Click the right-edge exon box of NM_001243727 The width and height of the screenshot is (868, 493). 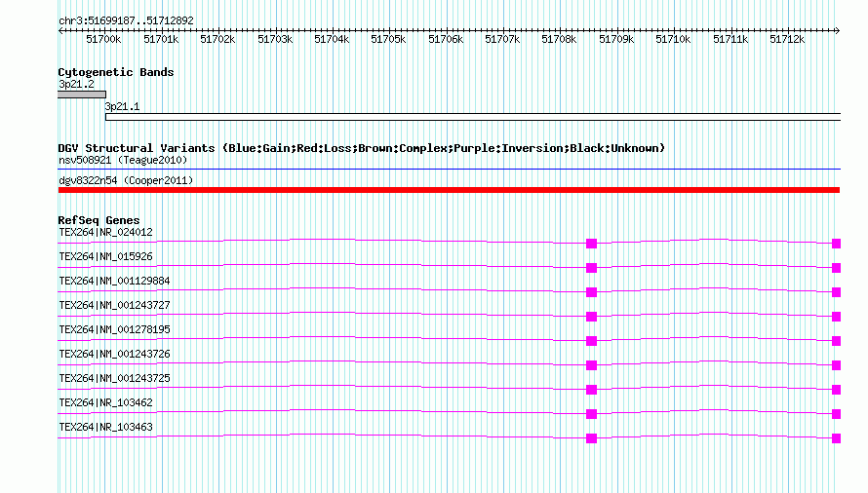(837, 317)
